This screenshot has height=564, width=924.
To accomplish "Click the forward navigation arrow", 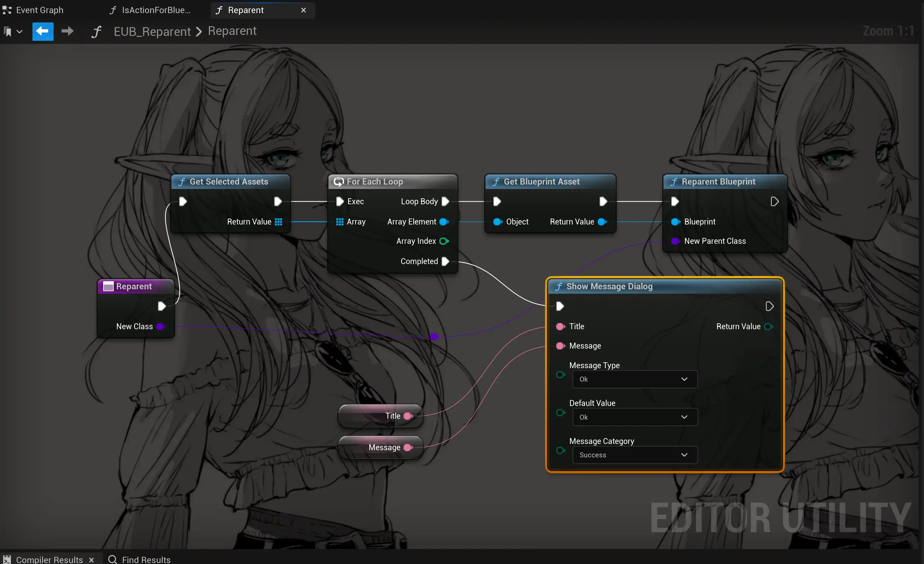I will click(x=68, y=31).
